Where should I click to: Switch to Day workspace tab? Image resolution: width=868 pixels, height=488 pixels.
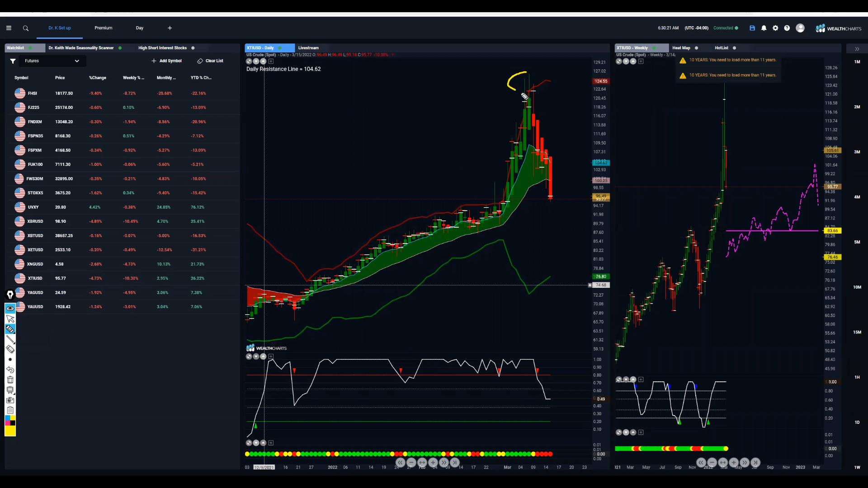(140, 28)
